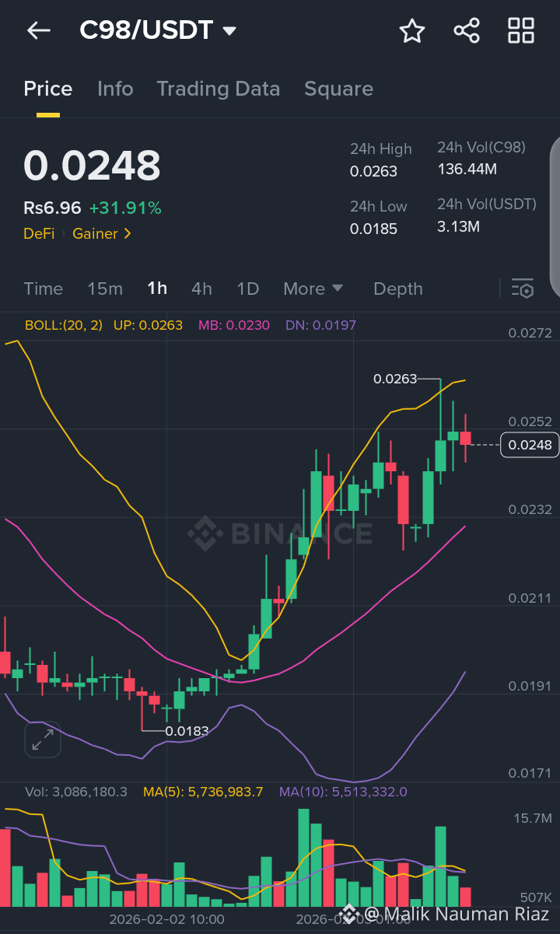Tap the share icon

(x=466, y=31)
